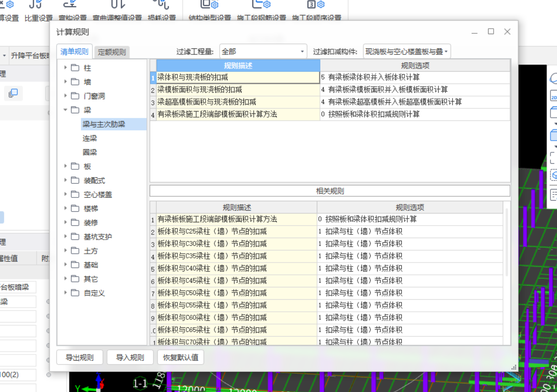Open the 过滤工程量 dropdown
This screenshot has height=392, width=557.
[263, 52]
